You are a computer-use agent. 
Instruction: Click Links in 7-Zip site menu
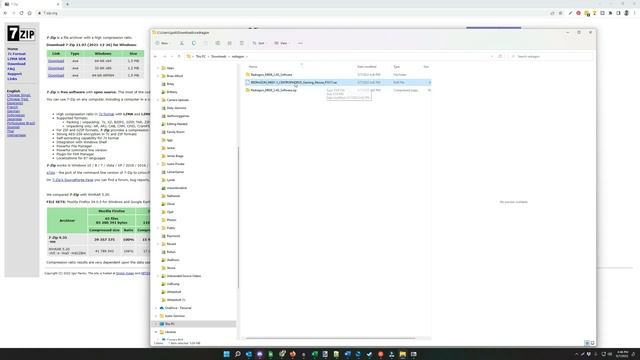tap(12, 79)
